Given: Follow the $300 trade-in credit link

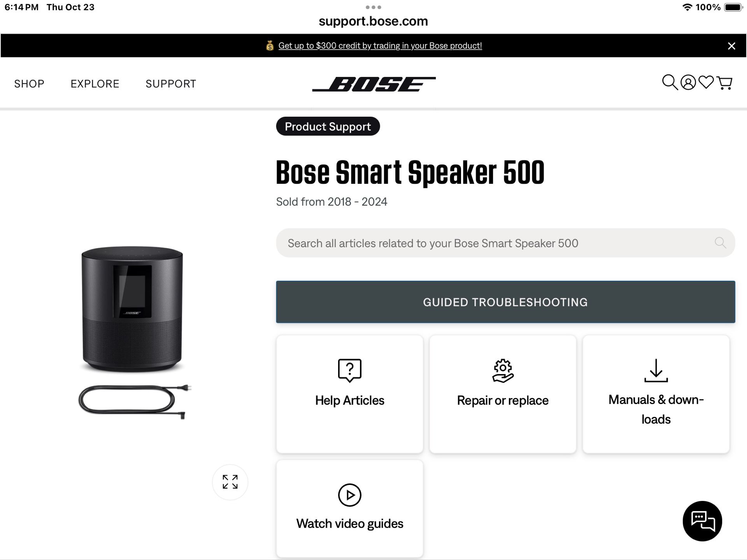Looking at the screenshot, I should pos(379,45).
